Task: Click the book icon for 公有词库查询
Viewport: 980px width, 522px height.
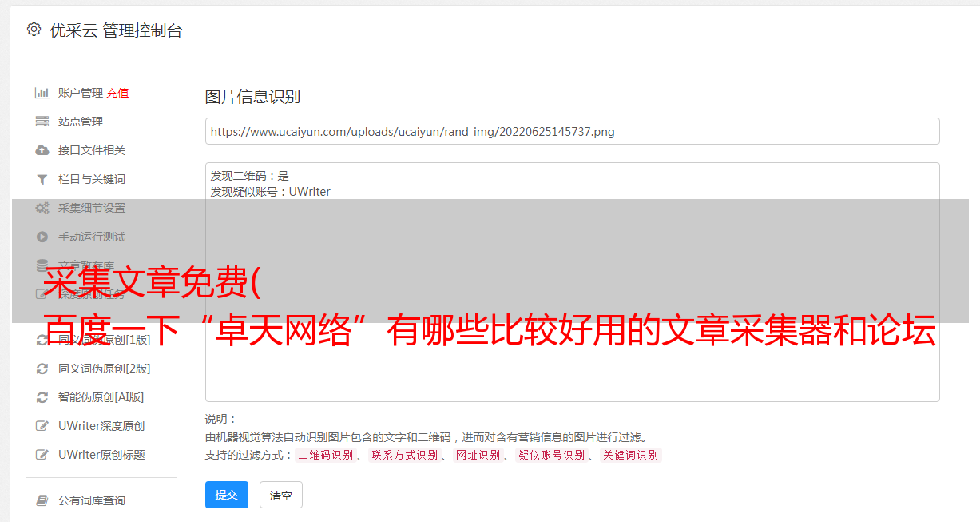Action: pyautogui.click(x=42, y=500)
